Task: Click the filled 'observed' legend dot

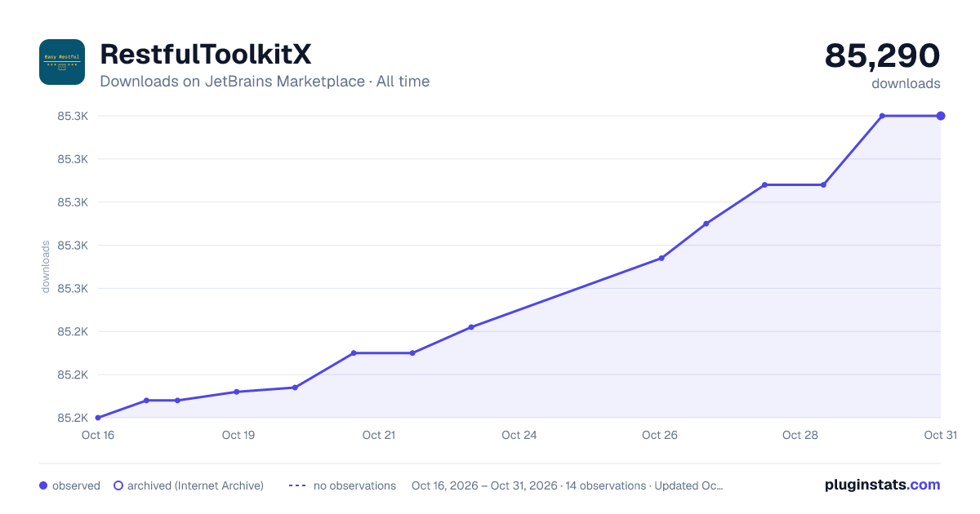Action: pos(43,485)
